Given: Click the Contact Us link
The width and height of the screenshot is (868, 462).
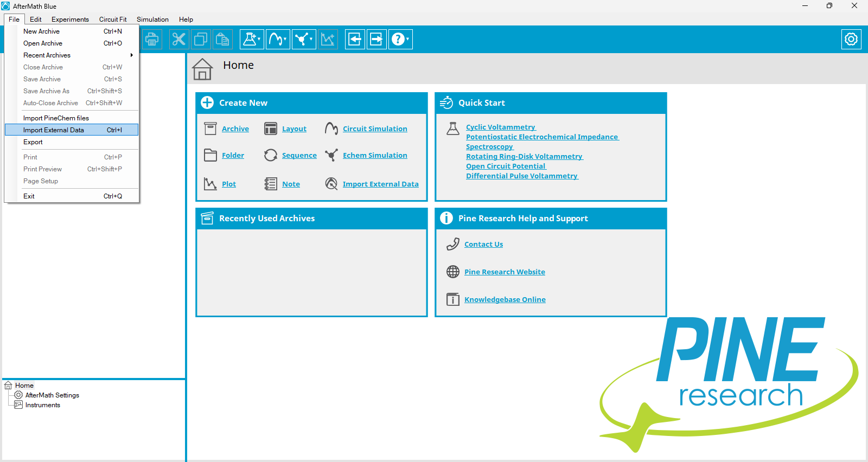Looking at the screenshot, I should tap(483, 244).
